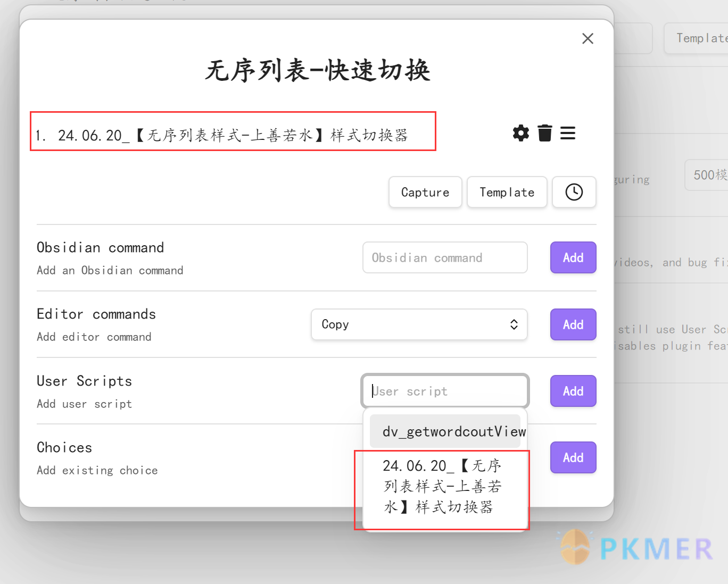Viewport: 728px width, 584px height.
Task: Add the Copy editor command
Action: point(573,324)
